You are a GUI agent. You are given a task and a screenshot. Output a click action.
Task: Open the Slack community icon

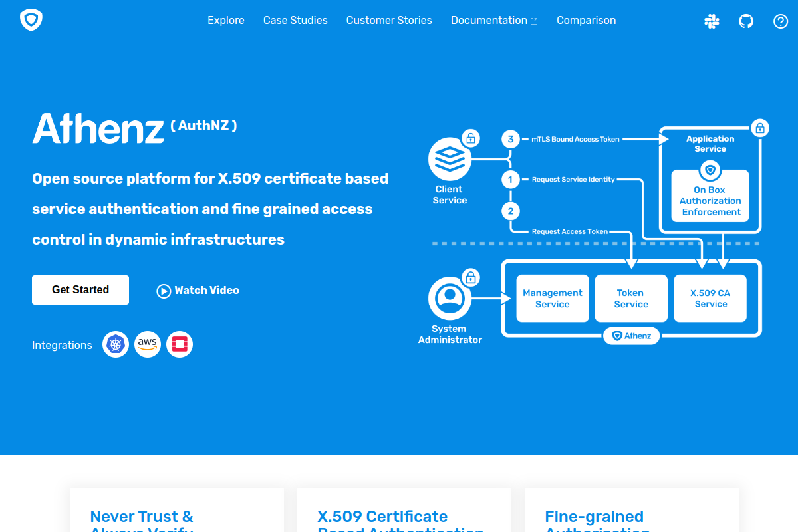point(712,21)
